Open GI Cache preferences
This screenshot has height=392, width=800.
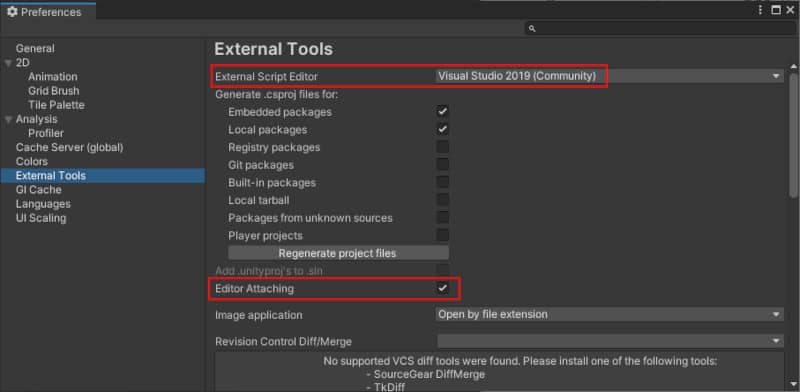(38, 190)
